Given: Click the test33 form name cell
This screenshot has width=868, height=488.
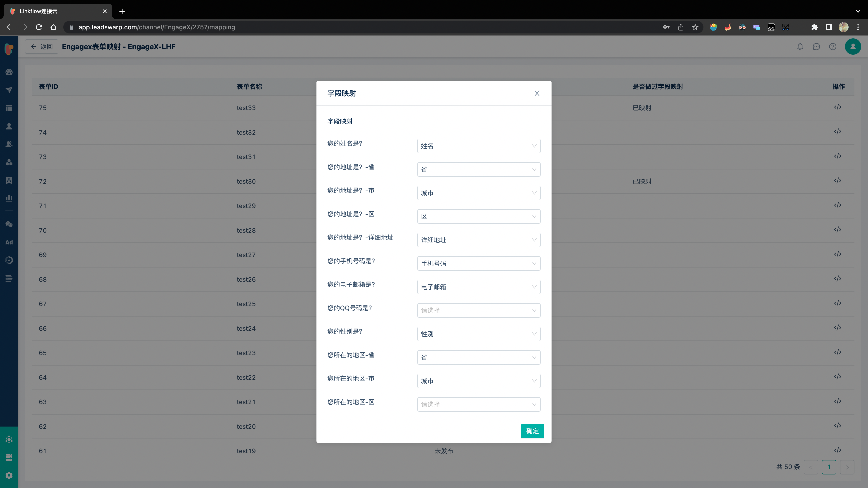Looking at the screenshot, I should pyautogui.click(x=246, y=108).
